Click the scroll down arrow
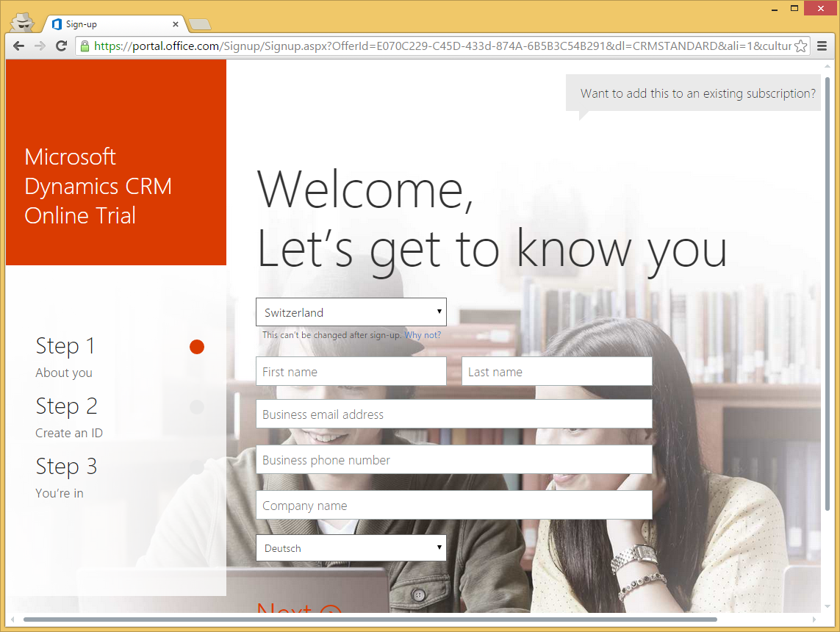 click(828, 607)
